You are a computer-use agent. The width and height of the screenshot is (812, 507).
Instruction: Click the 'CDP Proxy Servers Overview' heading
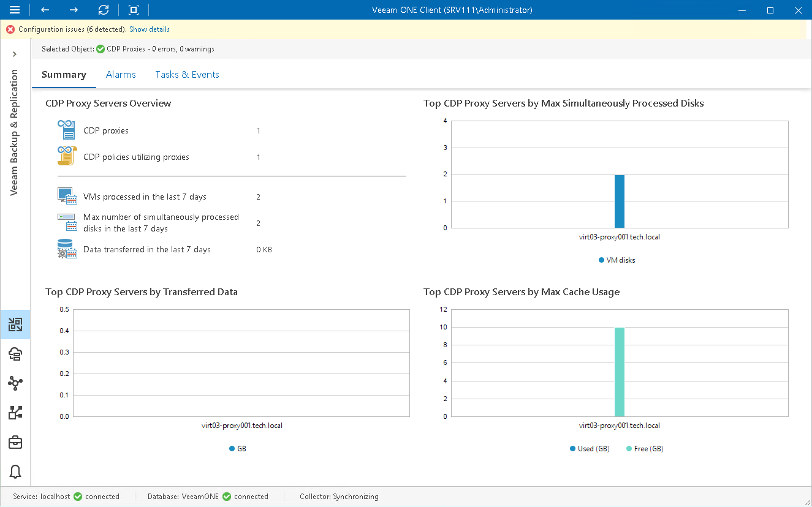click(108, 103)
